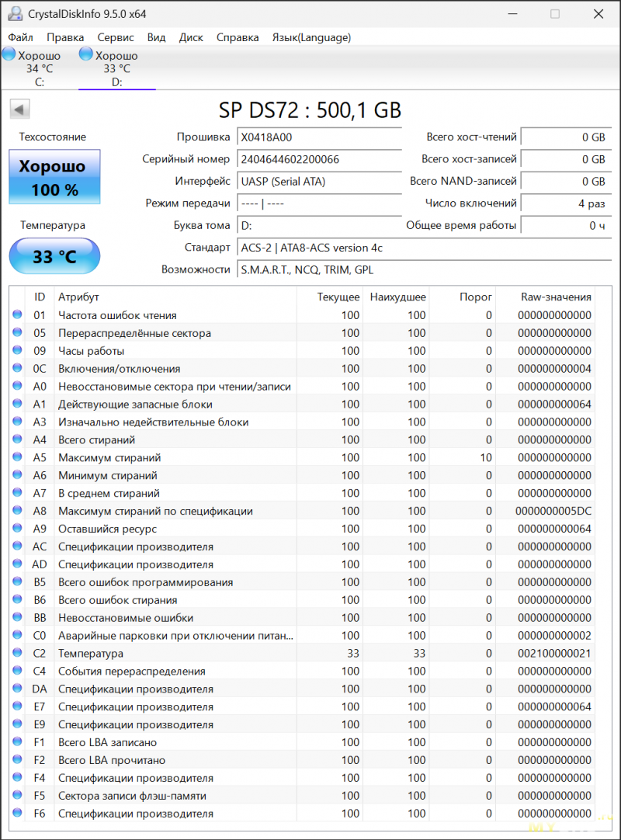
Task: Select the Сектора записи флэш-памяти row
Action: point(303,796)
